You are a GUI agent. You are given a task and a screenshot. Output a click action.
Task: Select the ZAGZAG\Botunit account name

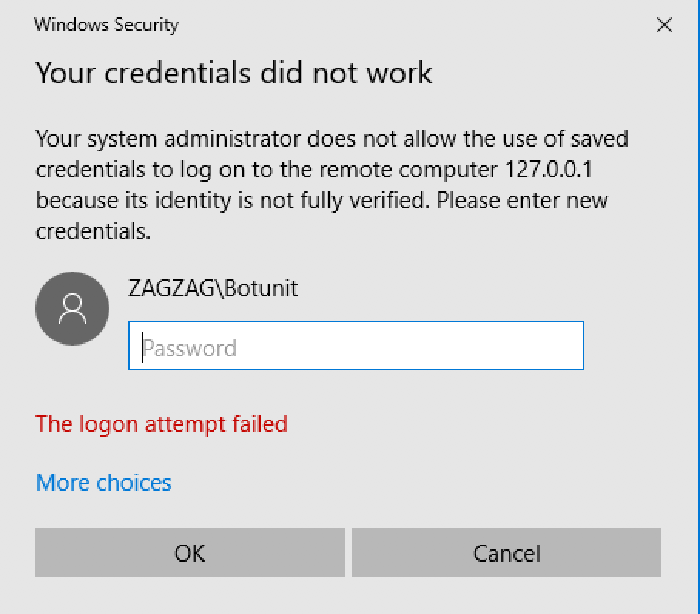[213, 288]
